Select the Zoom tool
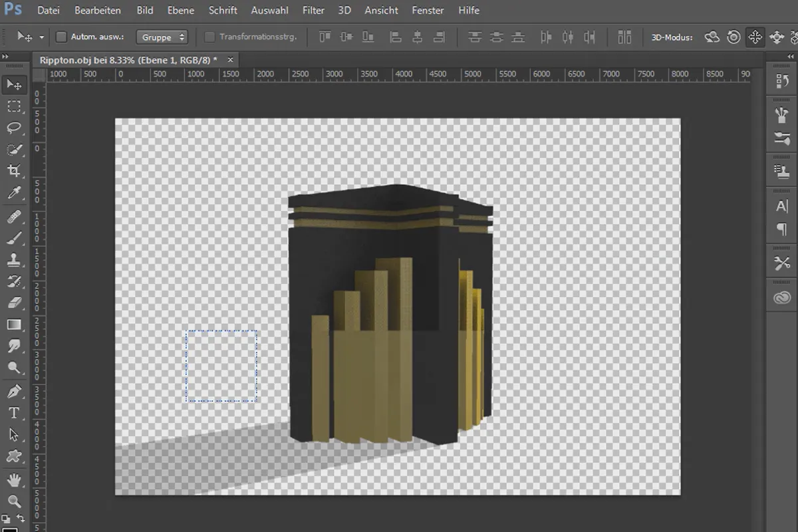 click(14, 501)
